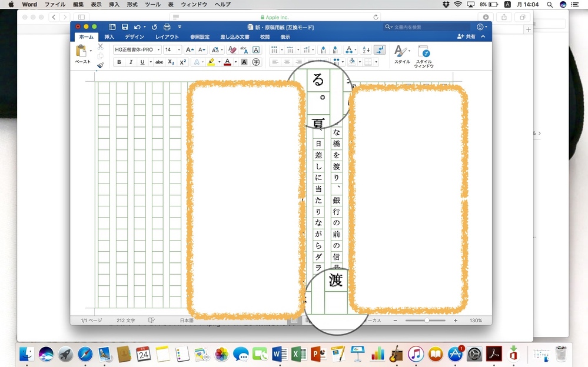The width and height of the screenshot is (588, 367).
Task: Toggle strikethrough formatting
Action: (159, 62)
